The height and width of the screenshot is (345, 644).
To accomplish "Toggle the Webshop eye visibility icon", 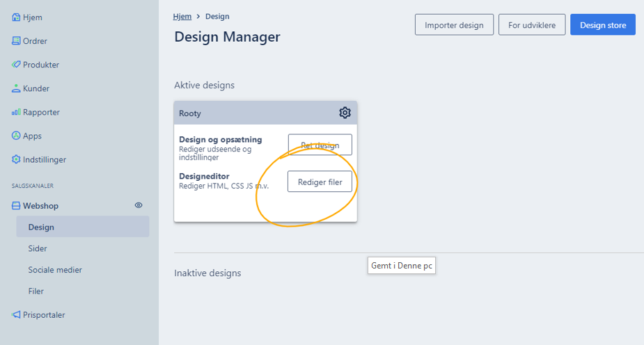I will click(x=139, y=205).
